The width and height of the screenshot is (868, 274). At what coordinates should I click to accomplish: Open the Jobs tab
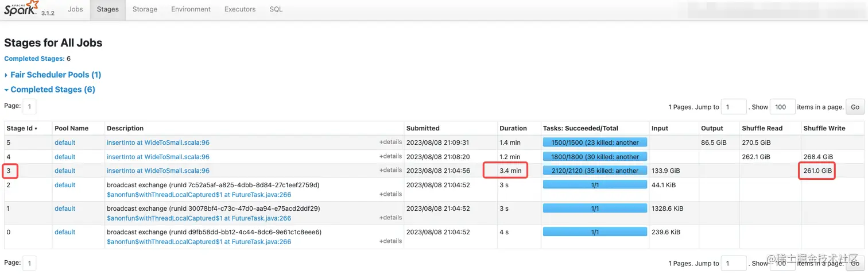pyautogui.click(x=75, y=9)
